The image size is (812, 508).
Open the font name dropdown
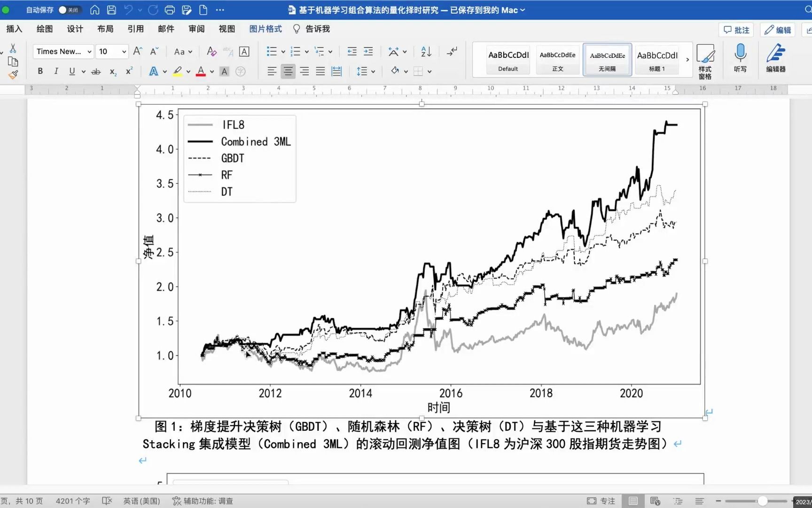click(89, 52)
